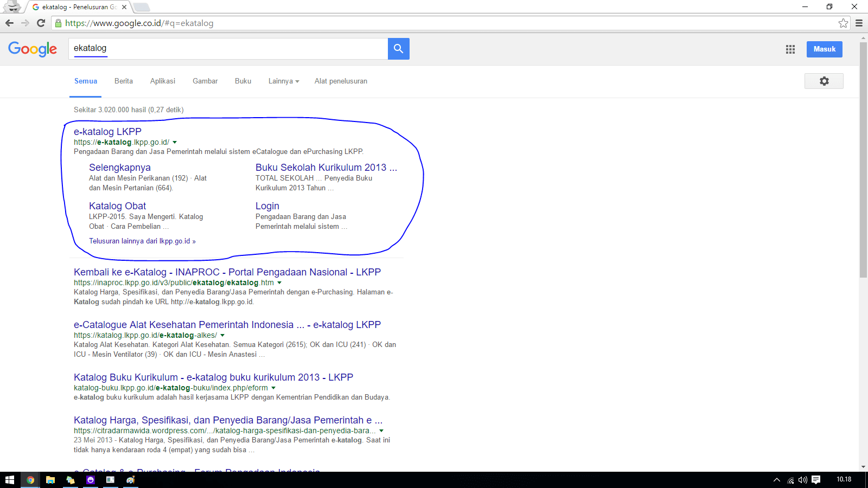
Task: Close the ekatalog browser tab
Action: point(124,7)
